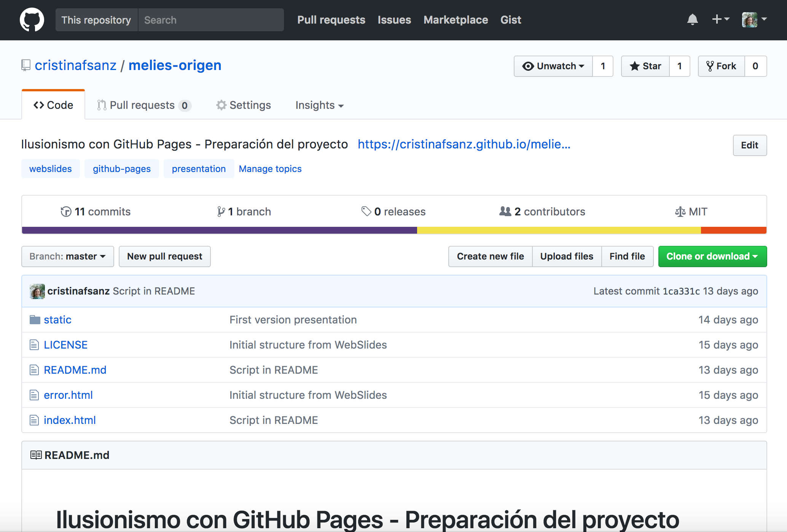This screenshot has height=532, width=787.
Task: Click Find file
Action: coord(627,256)
